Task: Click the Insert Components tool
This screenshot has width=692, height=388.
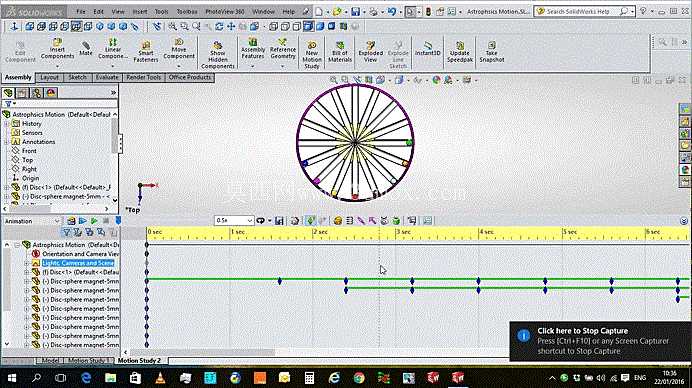Action: 57,49
